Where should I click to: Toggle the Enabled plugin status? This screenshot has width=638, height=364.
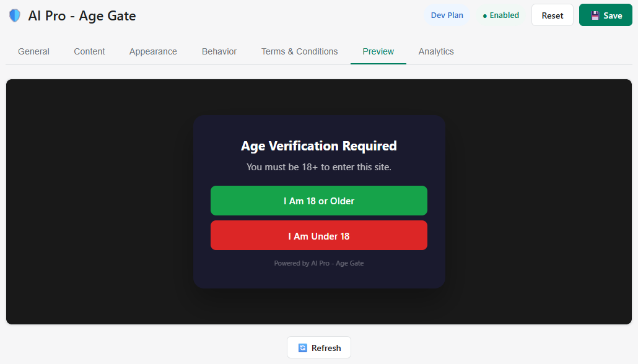[x=500, y=15]
